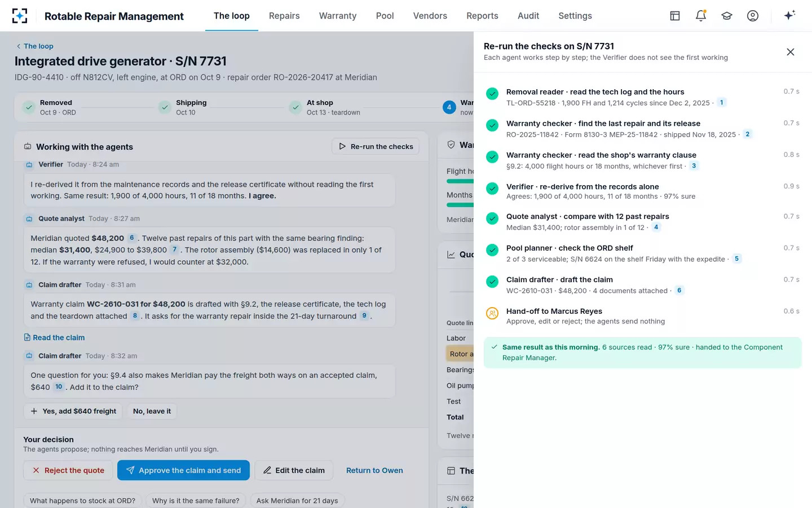
Task: Select the Removed step in the progress tracker
Action: point(50,107)
